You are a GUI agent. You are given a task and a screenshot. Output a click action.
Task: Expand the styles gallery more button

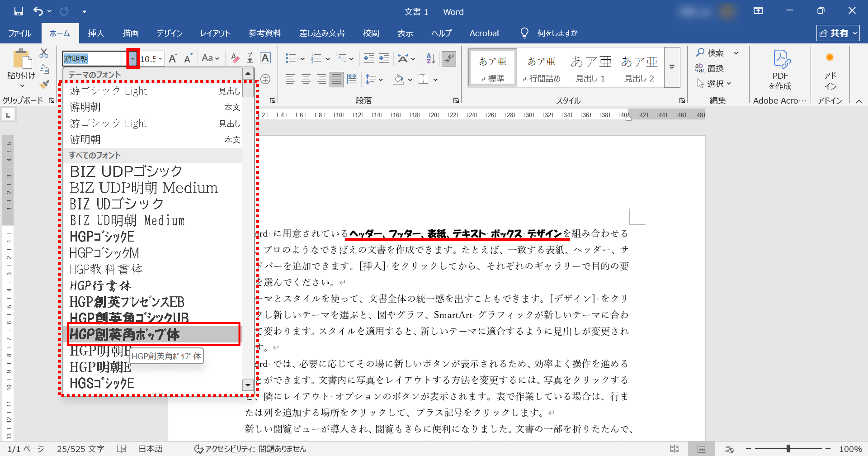coord(672,68)
